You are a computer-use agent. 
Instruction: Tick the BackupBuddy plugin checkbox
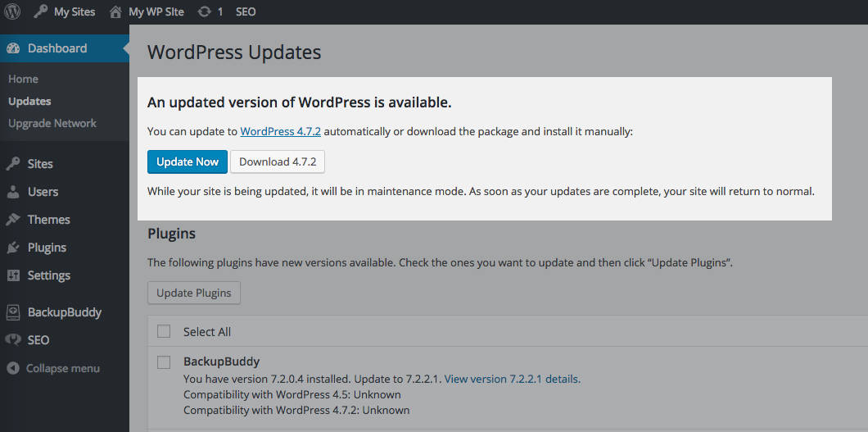click(x=164, y=362)
